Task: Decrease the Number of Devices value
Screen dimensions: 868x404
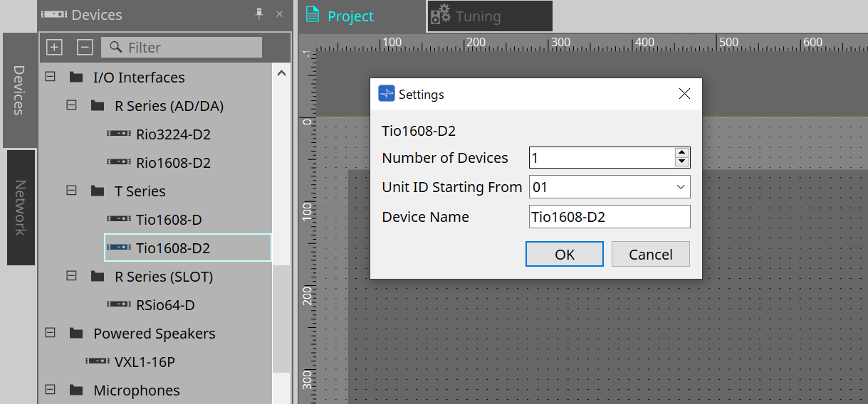Action: pyautogui.click(x=682, y=163)
